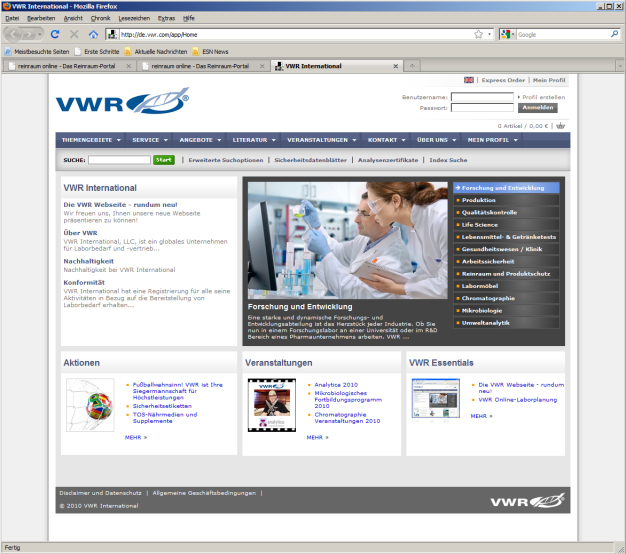Open the Analytica 2010 event link

pos(336,385)
